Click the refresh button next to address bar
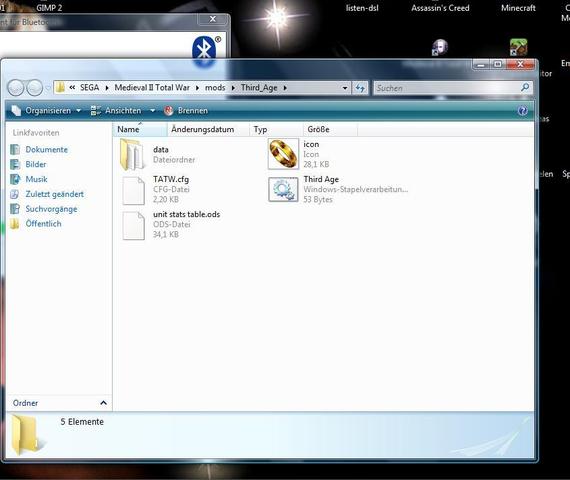This screenshot has height=480, width=570. (360, 88)
